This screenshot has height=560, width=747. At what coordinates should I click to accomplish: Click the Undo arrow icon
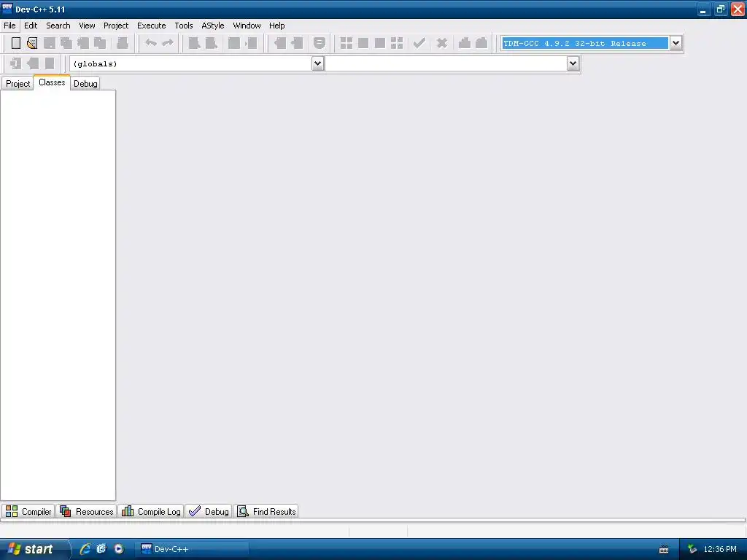pos(150,43)
